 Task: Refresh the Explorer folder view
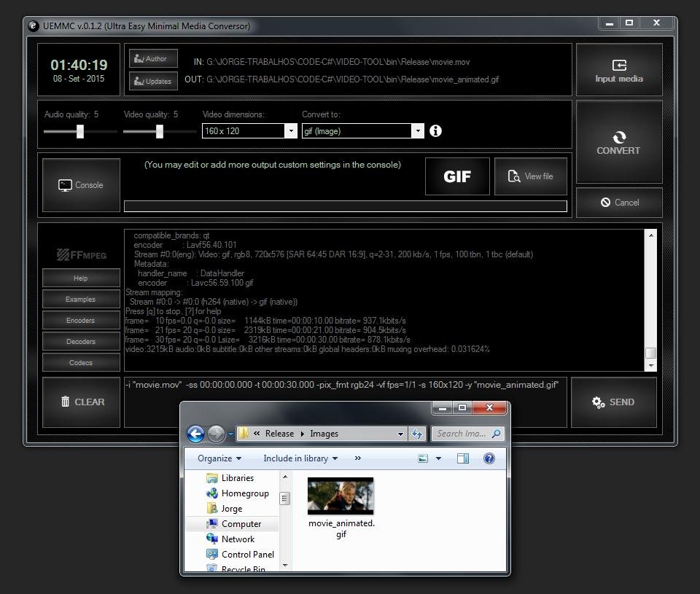click(x=417, y=434)
